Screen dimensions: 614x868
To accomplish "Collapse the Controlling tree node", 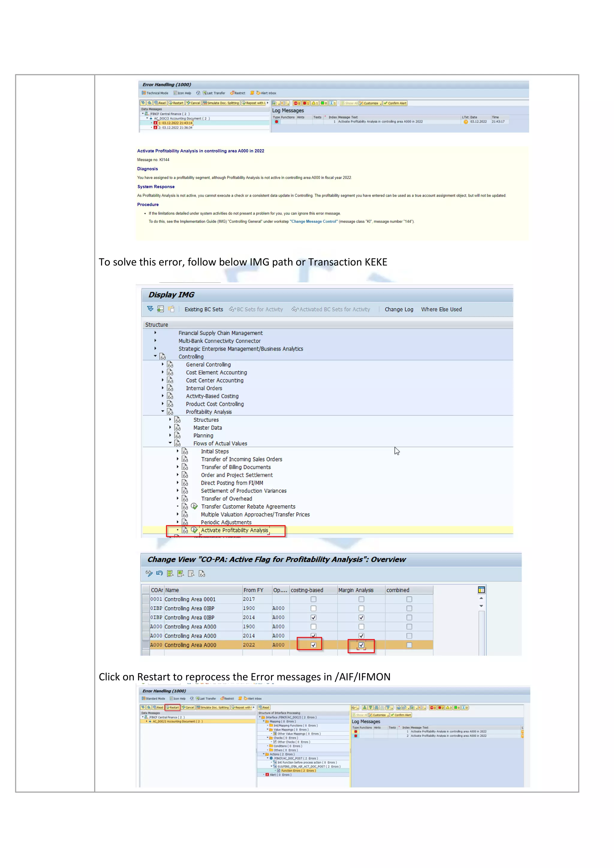I will coord(155,356).
